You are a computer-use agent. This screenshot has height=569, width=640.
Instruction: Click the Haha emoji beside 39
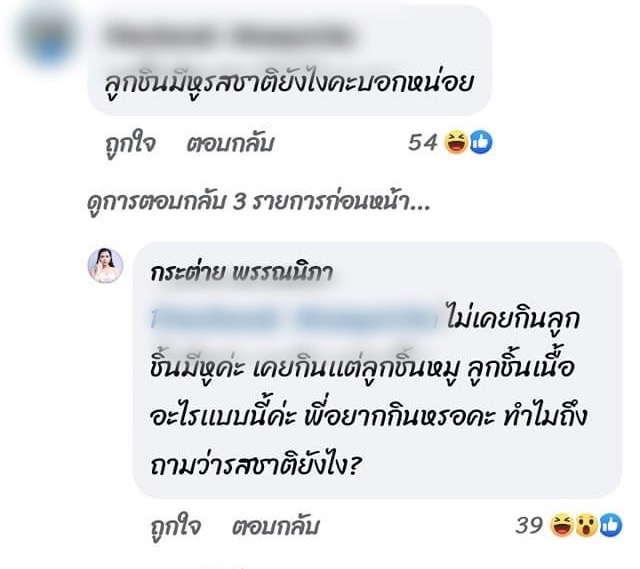pyautogui.click(x=562, y=525)
